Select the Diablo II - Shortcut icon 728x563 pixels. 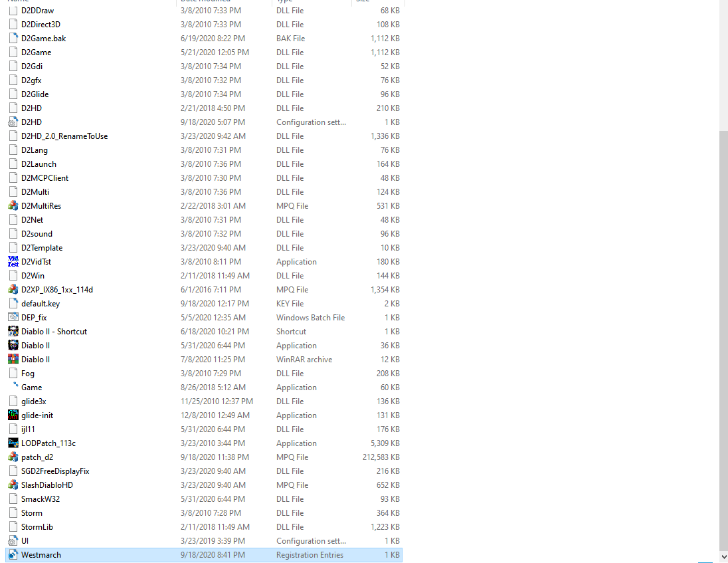click(13, 331)
